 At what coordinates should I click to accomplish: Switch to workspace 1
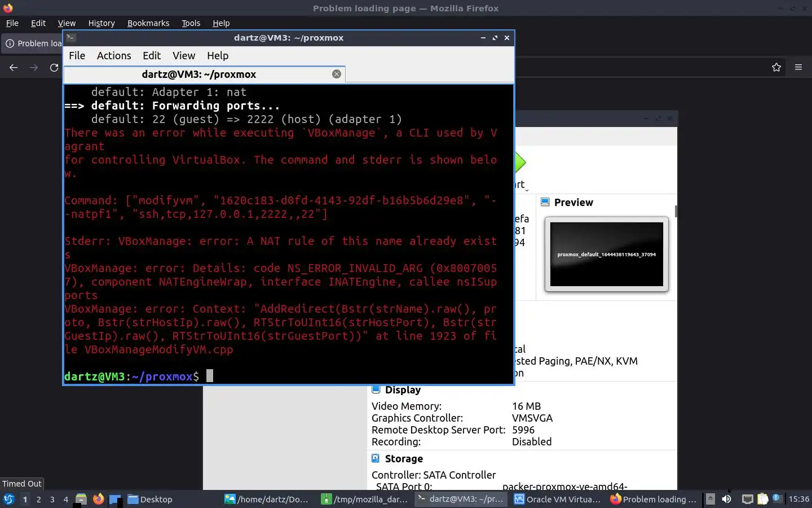pyautogui.click(x=25, y=499)
